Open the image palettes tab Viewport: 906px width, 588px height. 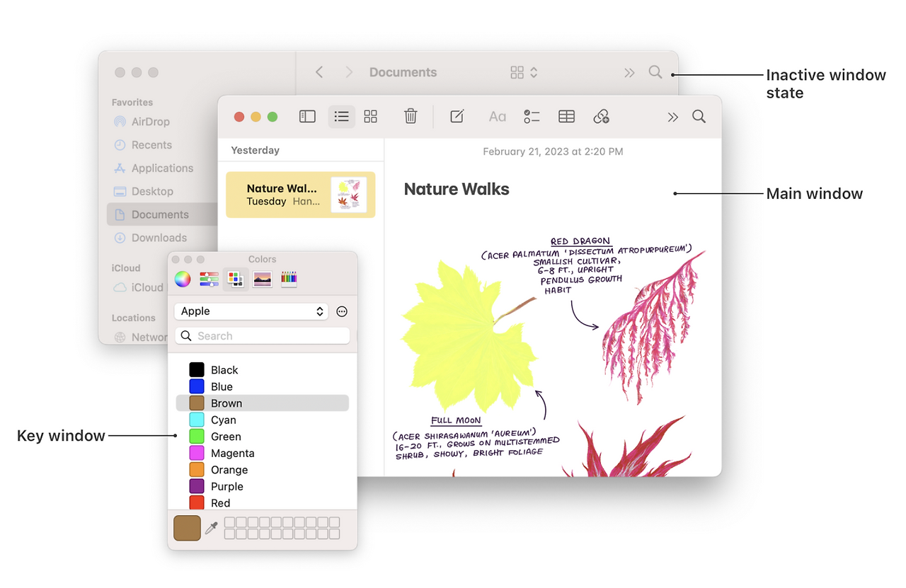[262, 279]
